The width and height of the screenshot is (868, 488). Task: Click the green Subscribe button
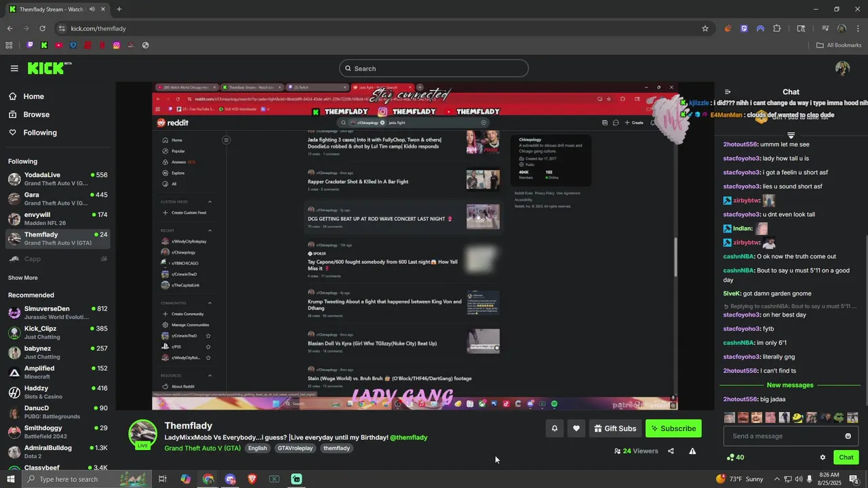point(673,428)
